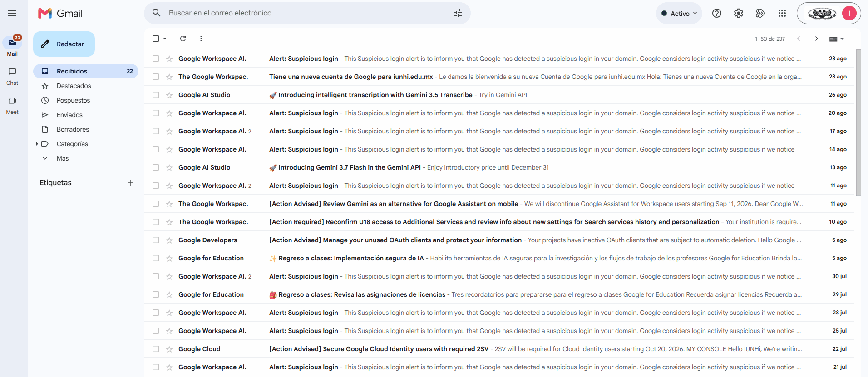The image size is (868, 377).
Task: Open Recibidos folder
Action: [x=86, y=71]
